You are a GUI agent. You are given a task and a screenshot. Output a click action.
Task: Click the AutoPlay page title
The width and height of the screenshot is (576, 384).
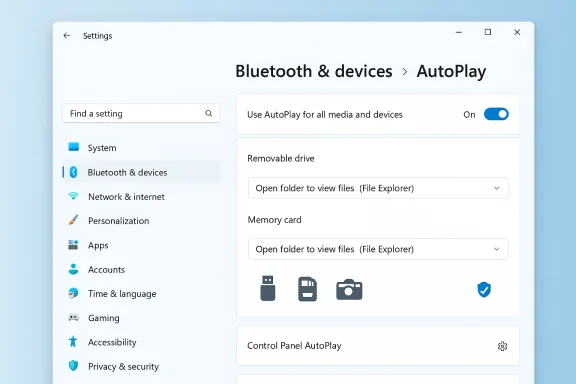451,71
